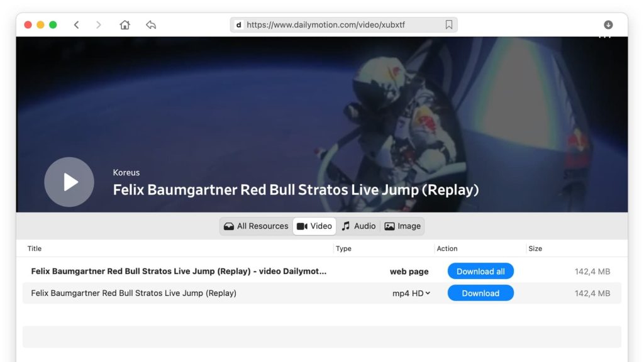
Task: Sort by the Size column header
Action: pos(535,248)
